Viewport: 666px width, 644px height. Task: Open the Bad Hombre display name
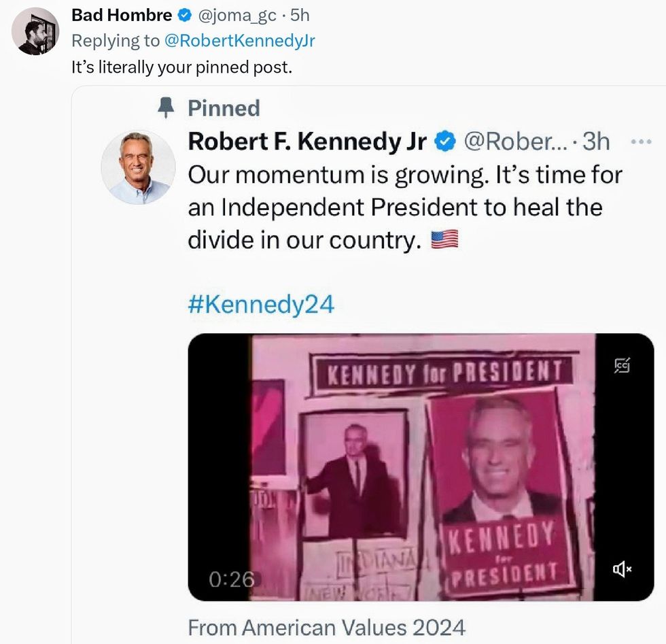(x=122, y=15)
